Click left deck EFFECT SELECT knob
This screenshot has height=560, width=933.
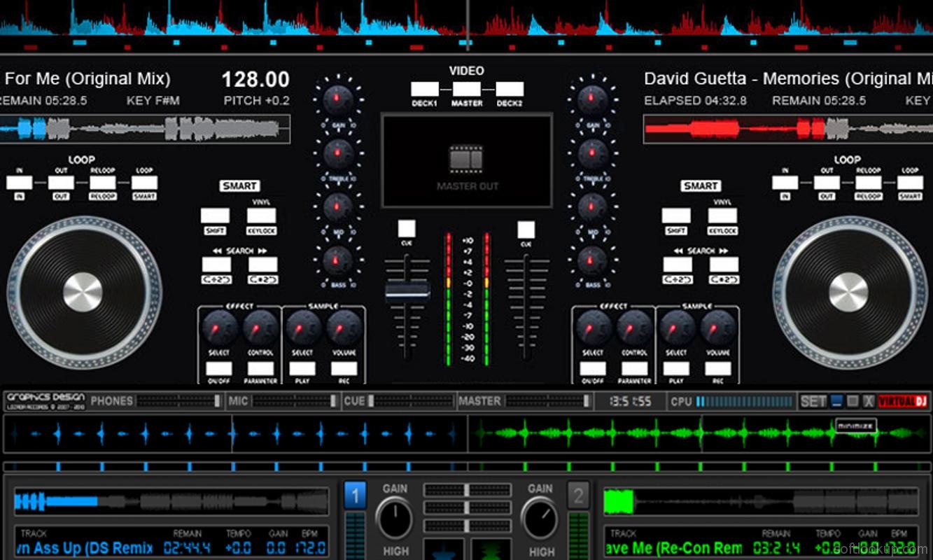pyautogui.click(x=219, y=328)
